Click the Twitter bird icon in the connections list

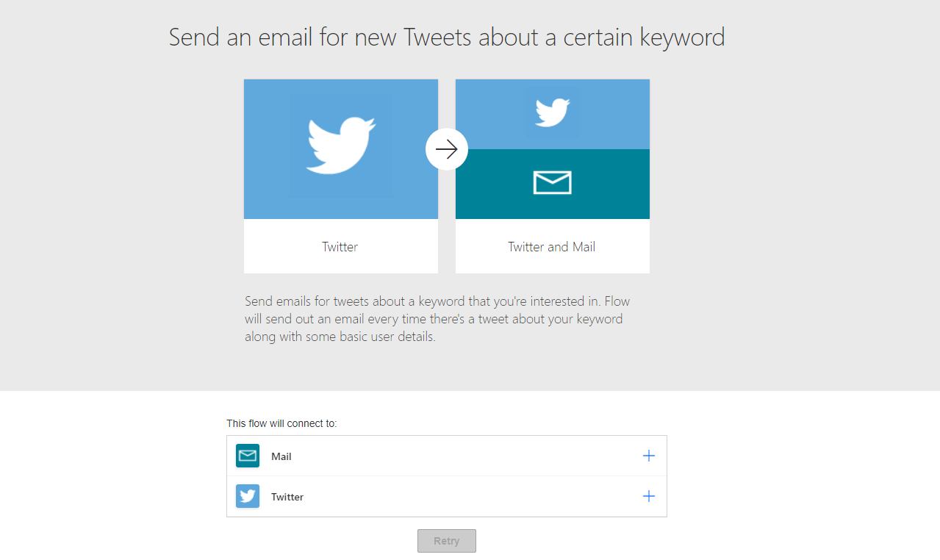[247, 496]
